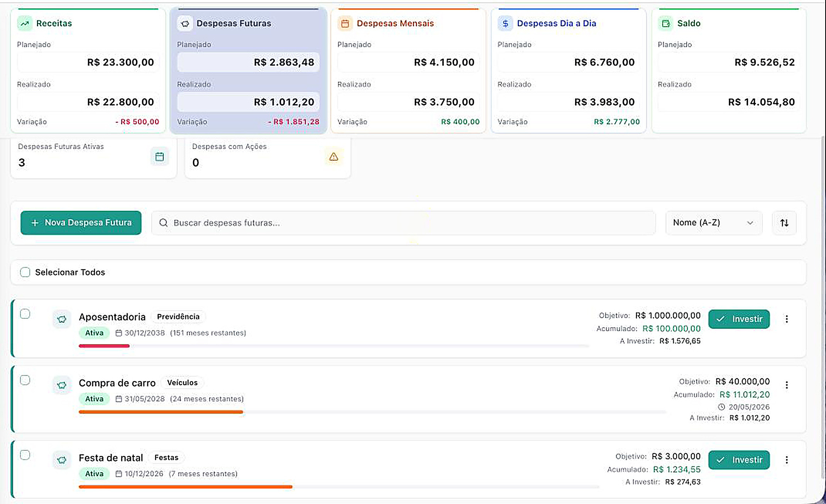Open the Nome (A-Z) sort dropdown

pos(714,223)
